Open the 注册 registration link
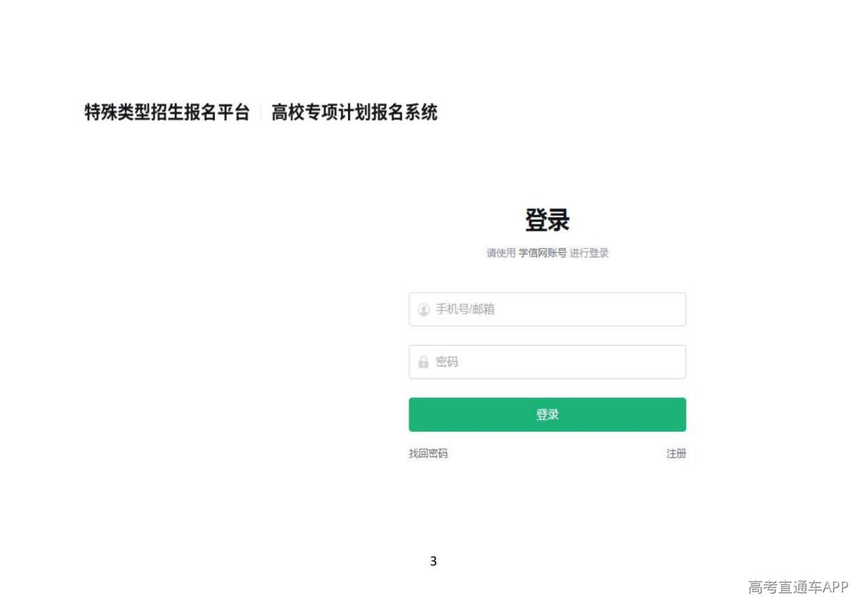The height and width of the screenshot is (614, 868). [676, 454]
